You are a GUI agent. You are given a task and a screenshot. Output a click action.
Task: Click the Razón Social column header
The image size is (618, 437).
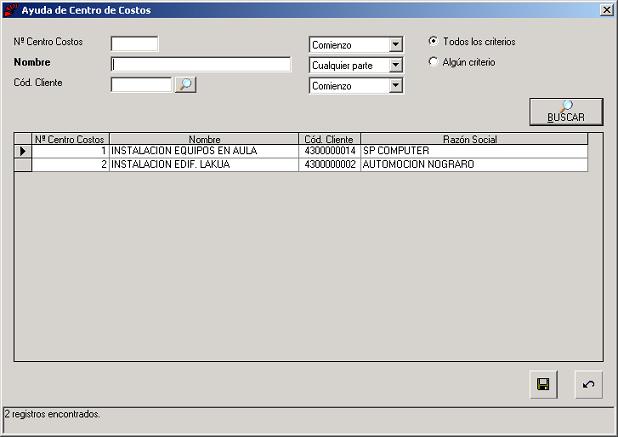[474, 139]
